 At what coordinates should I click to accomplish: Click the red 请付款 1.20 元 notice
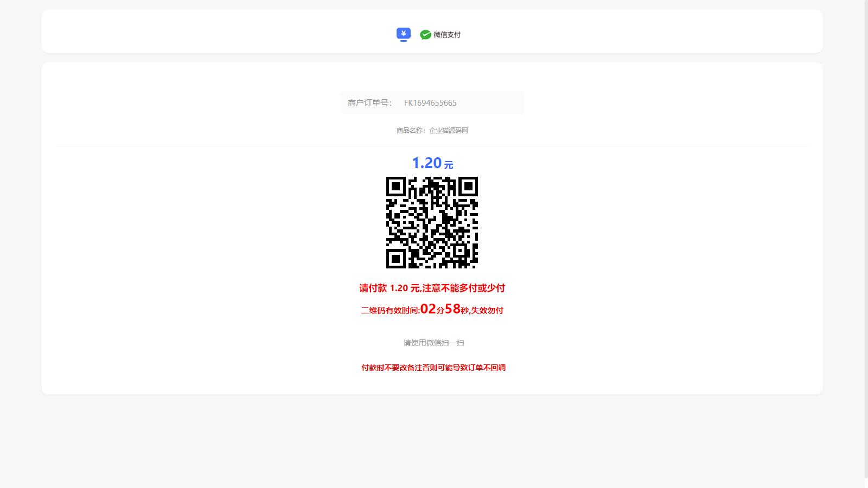click(x=432, y=288)
